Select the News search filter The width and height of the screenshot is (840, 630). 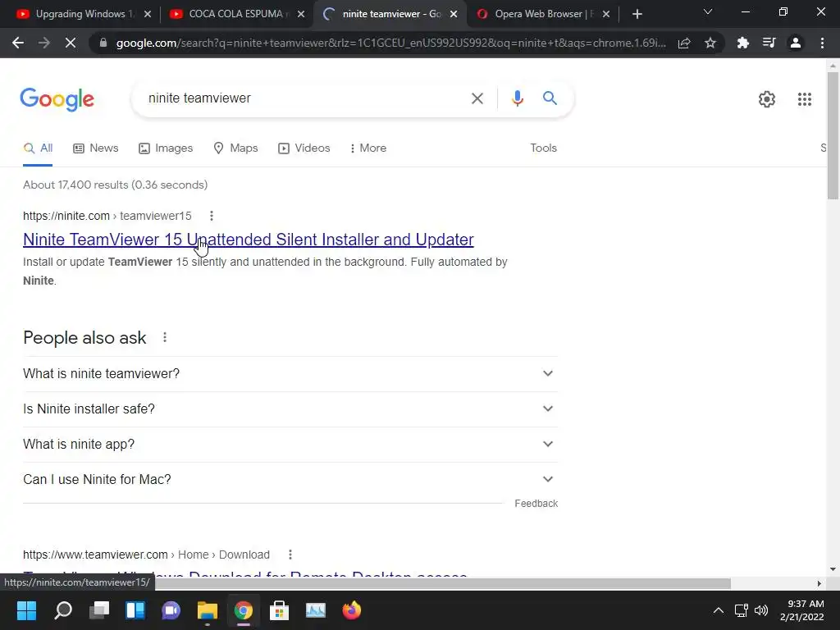pos(96,148)
